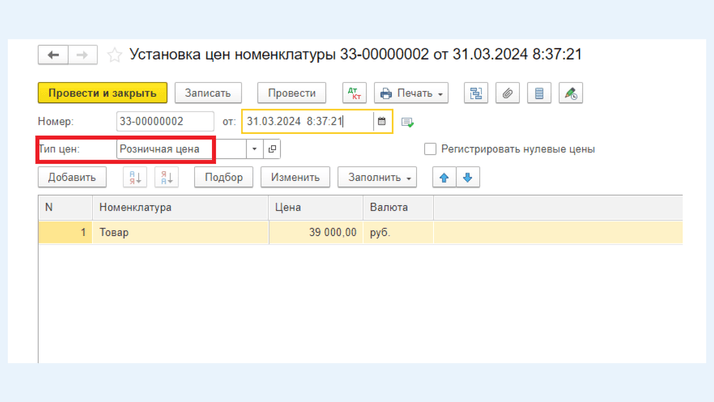The image size is (714, 402).
Task: Click the Добавить button
Action: pos(72,178)
